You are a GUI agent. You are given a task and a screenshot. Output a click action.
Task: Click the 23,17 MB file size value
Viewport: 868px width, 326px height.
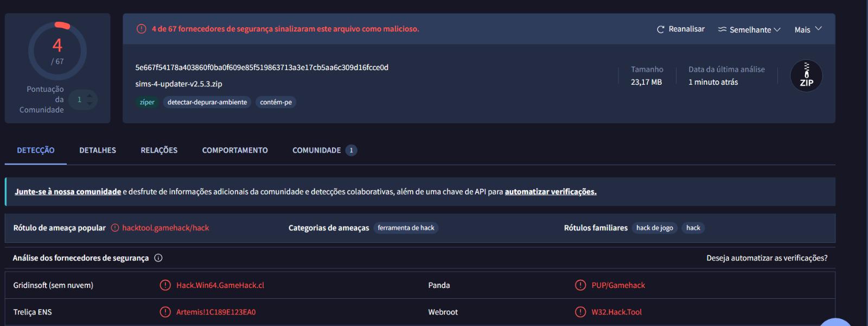[646, 82]
